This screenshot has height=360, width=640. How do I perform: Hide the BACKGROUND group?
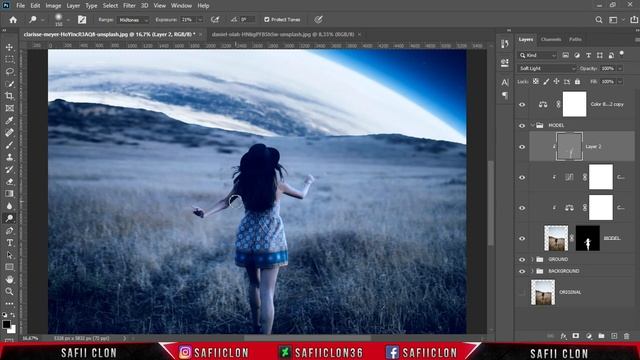[522, 271]
